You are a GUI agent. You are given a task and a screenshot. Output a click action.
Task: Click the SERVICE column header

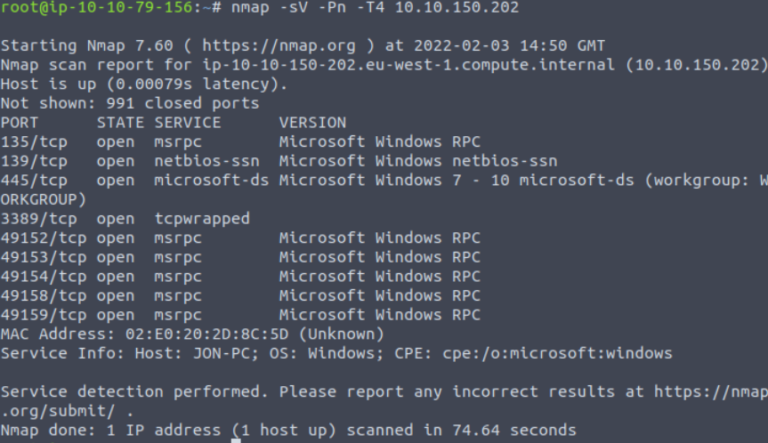click(x=187, y=123)
